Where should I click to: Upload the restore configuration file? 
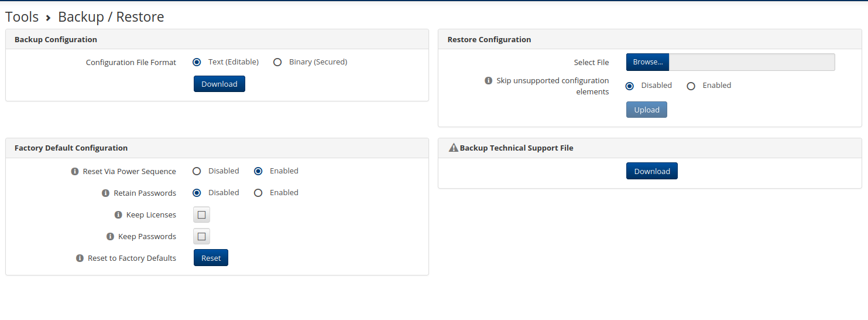pyautogui.click(x=646, y=110)
